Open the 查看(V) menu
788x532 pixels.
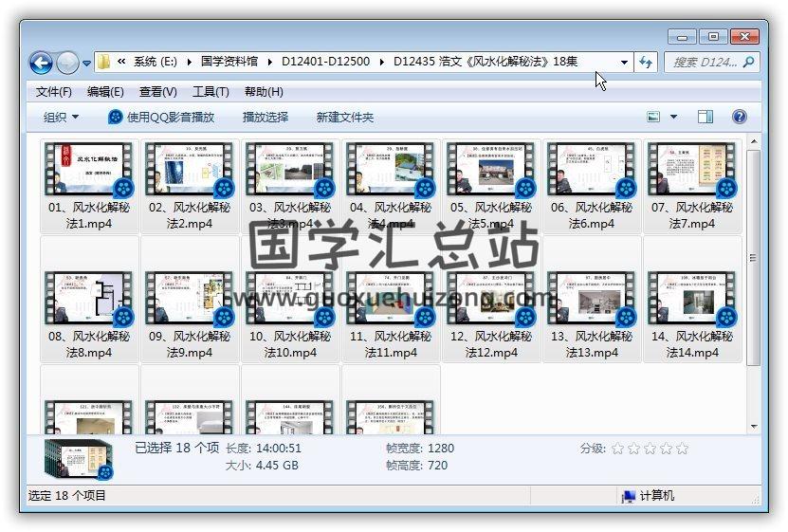[157, 91]
